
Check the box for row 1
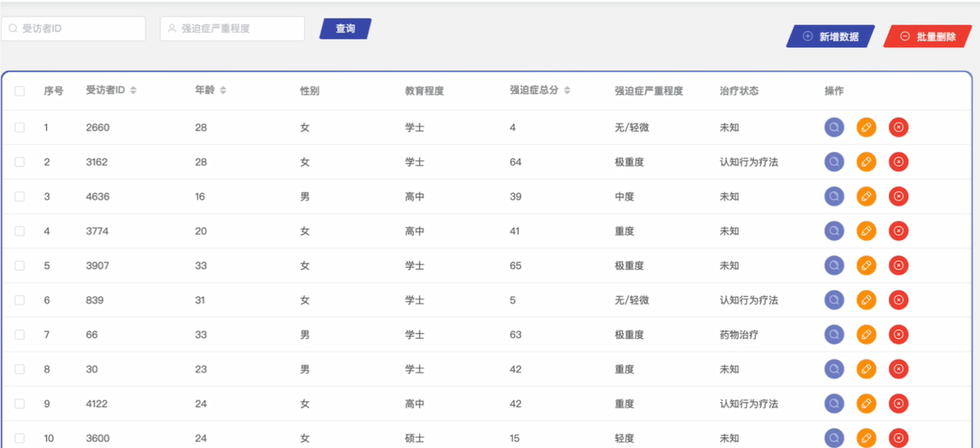[x=19, y=128]
